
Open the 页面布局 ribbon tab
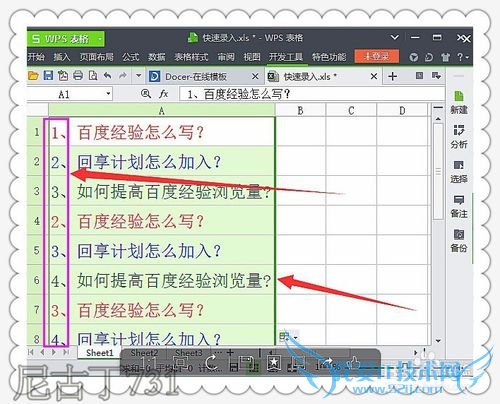point(96,57)
